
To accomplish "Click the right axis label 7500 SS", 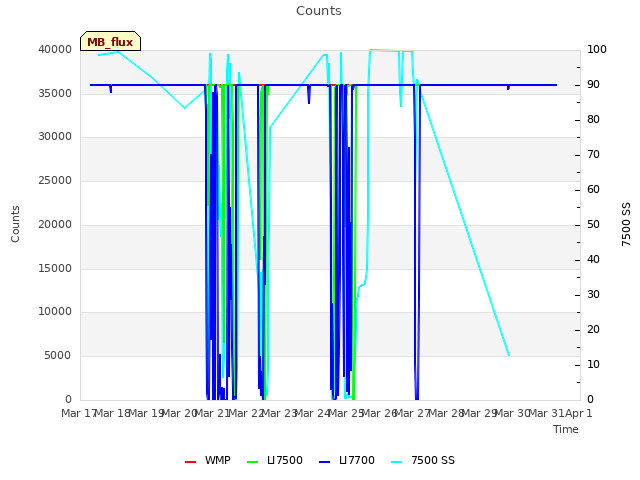I will point(626,224).
